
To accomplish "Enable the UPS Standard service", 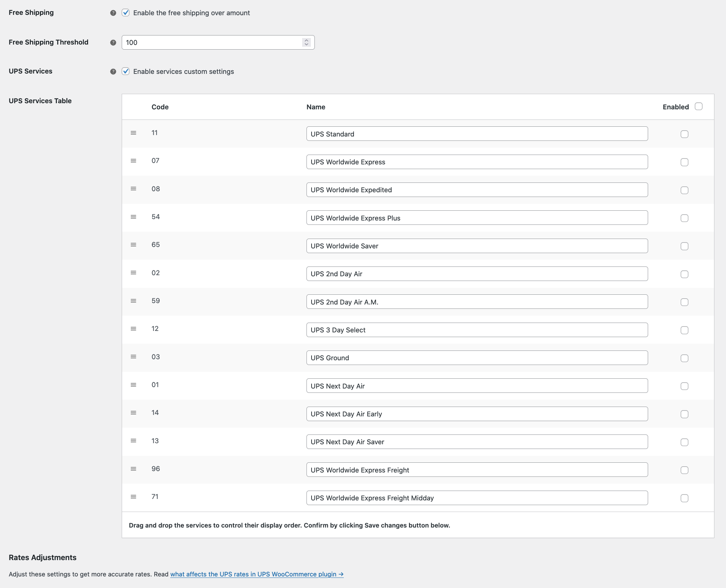I will point(684,134).
